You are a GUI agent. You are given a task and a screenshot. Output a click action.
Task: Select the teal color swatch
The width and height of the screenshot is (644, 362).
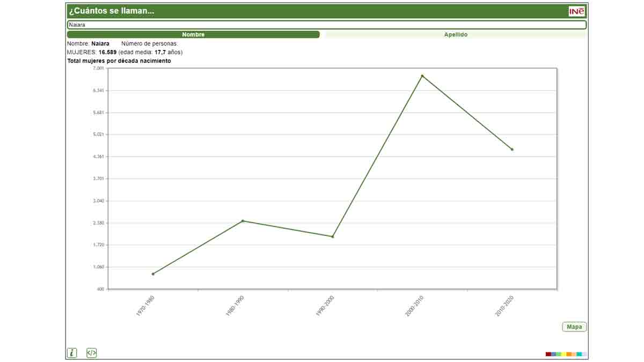579,354
